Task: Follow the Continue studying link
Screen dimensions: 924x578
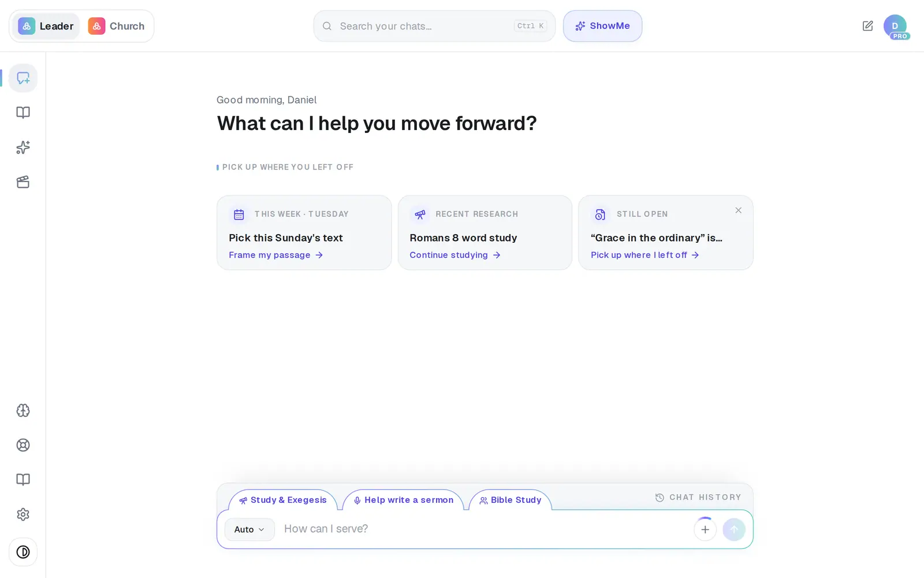Action: coord(455,255)
